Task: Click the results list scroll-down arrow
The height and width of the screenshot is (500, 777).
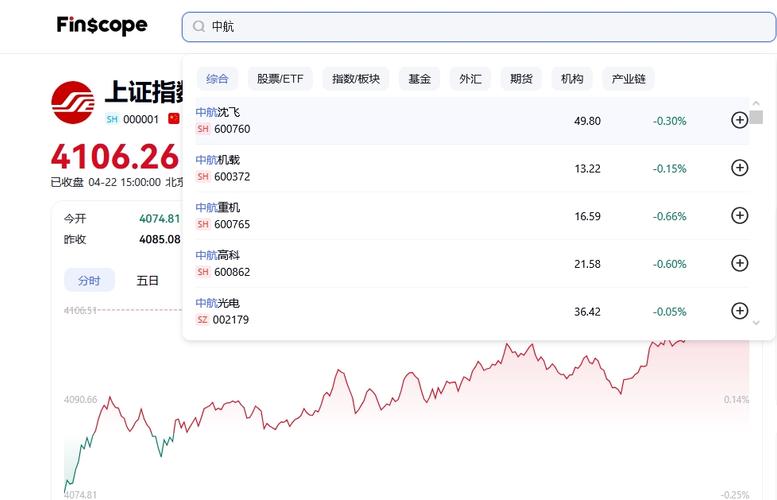Action: [756, 323]
